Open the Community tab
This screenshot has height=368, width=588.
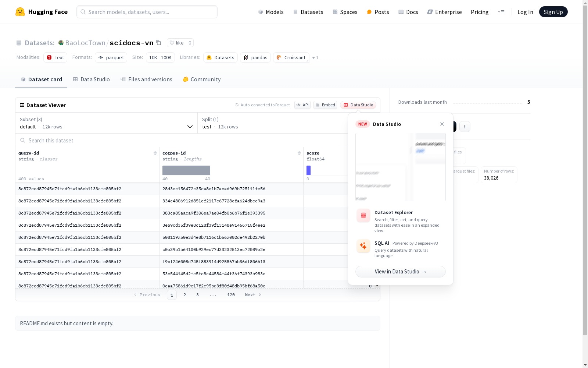(x=202, y=79)
